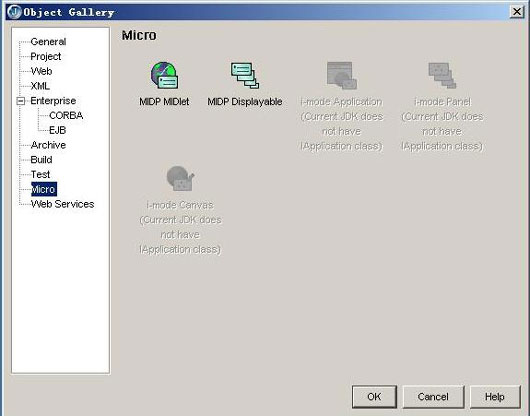
Task: Click the JBuilder icon in title bar
Action: [14, 12]
